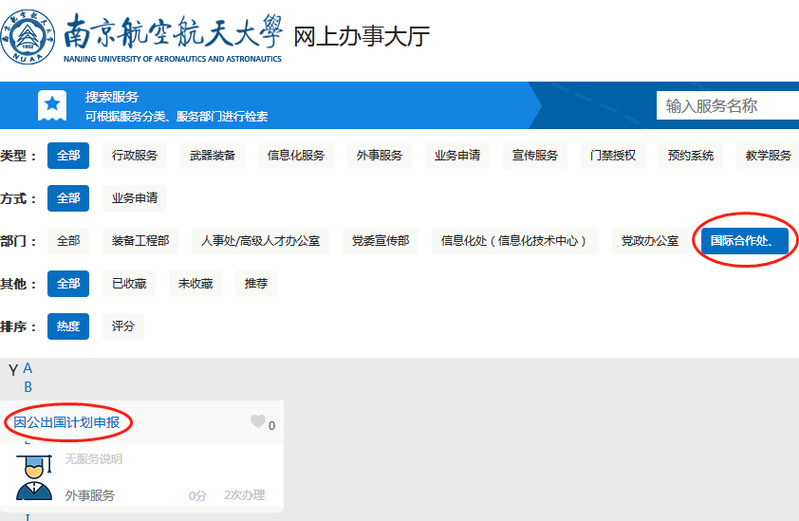Jump to letter B in index
This screenshot has height=521, width=799.
click(28, 387)
